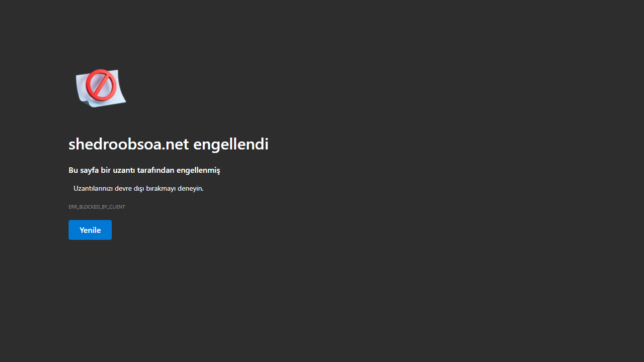Click the red prohibition circle symbol
The image size is (644, 362).
pos(100,85)
